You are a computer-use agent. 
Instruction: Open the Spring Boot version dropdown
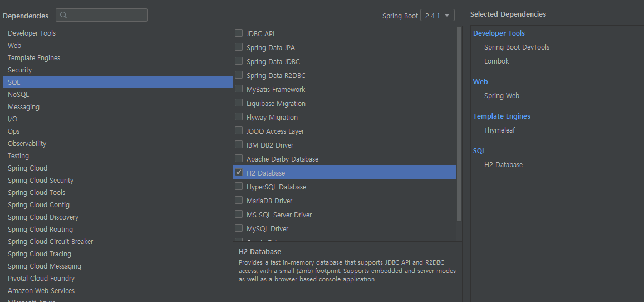[x=437, y=16]
